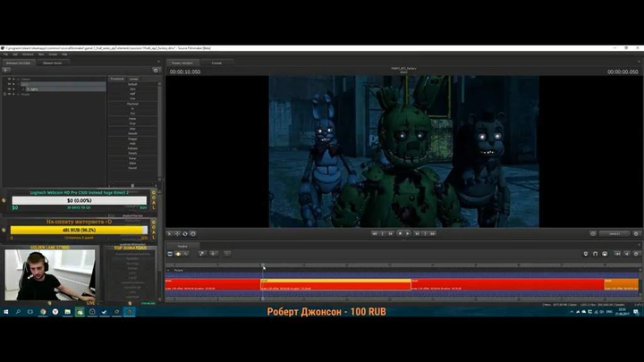Image resolution: width=644 pixels, height=362 pixels.
Task: Toggle visibility eye of first animation set row
Action: click(9, 80)
